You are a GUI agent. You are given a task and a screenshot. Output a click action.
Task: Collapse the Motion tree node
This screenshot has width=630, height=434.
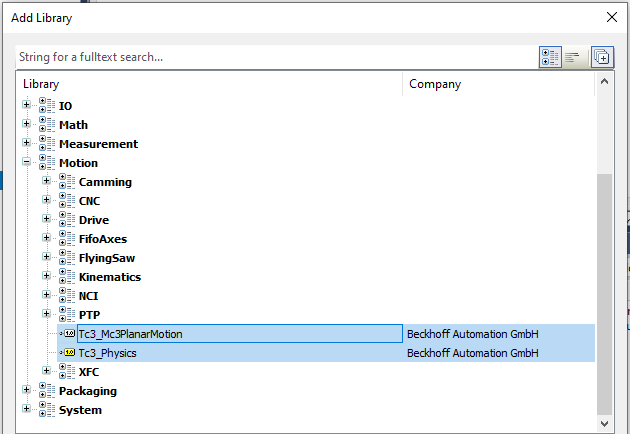point(27,162)
